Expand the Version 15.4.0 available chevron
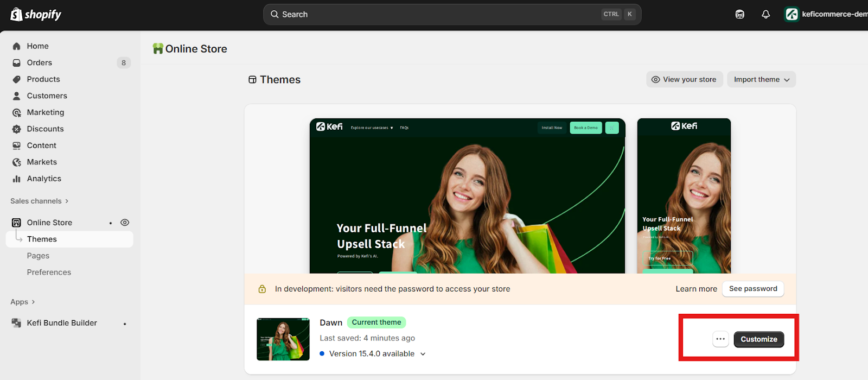The width and height of the screenshot is (868, 380). (x=423, y=354)
